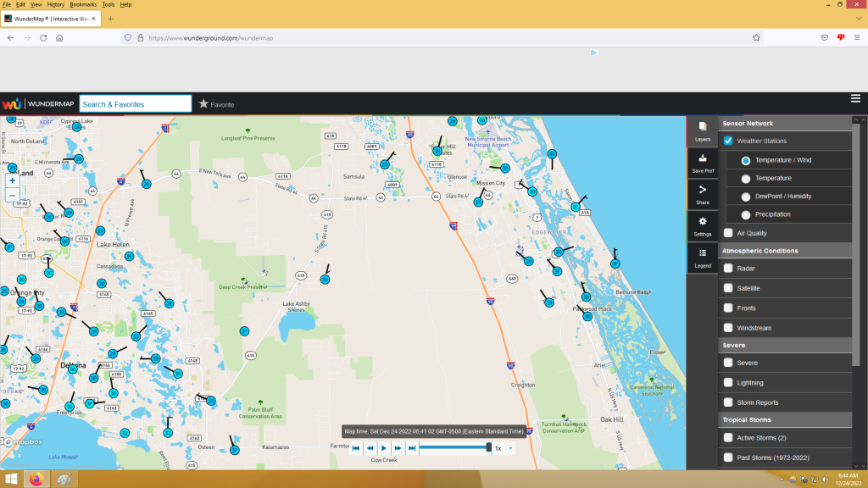Check Past Storms (1972-2022)
Screen dimensions: 868x488
click(x=728, y=457)
